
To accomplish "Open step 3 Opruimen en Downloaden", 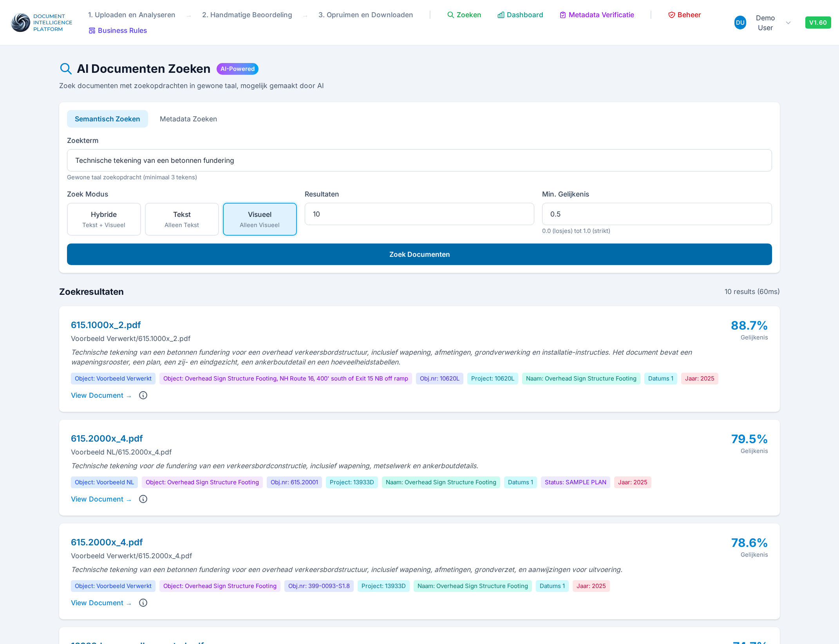I will click(x=366, y=15).
